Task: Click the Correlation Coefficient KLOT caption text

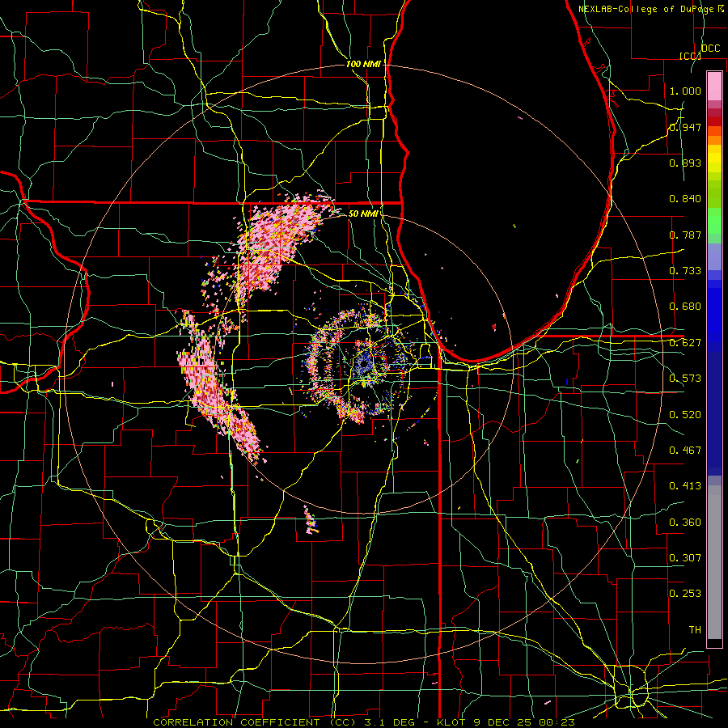Action: tap(364, 722)
